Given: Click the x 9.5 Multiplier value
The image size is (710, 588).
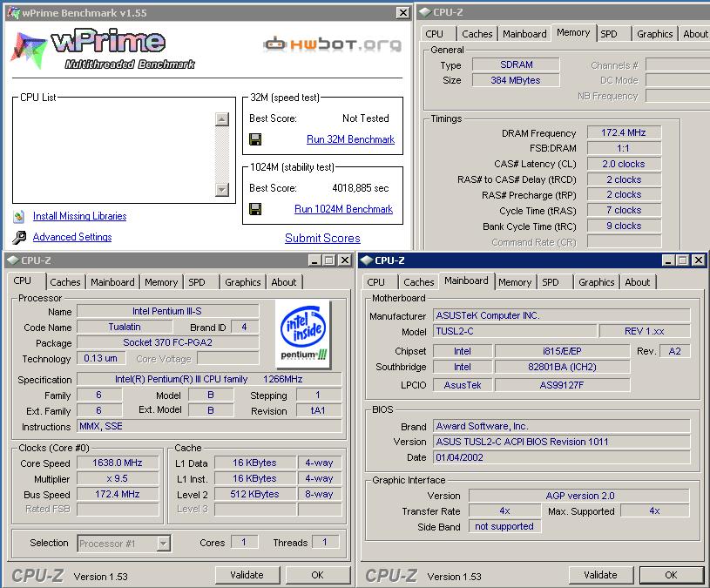Looking at the screenshot, I should [118, 479].
